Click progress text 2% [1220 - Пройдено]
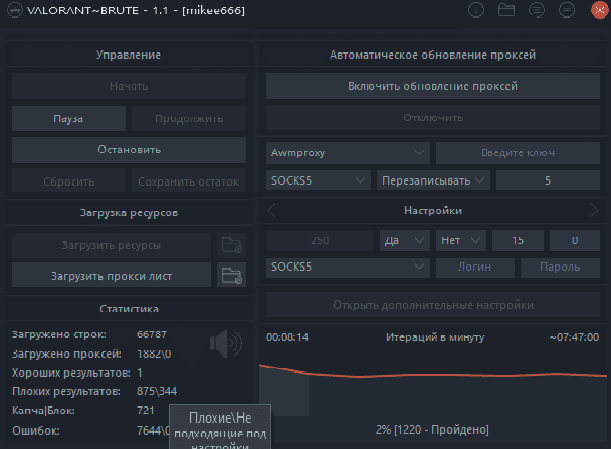Image resolution: width=611 pixels, height=449 pixels. pyautogui.click(x=432, y=430)
